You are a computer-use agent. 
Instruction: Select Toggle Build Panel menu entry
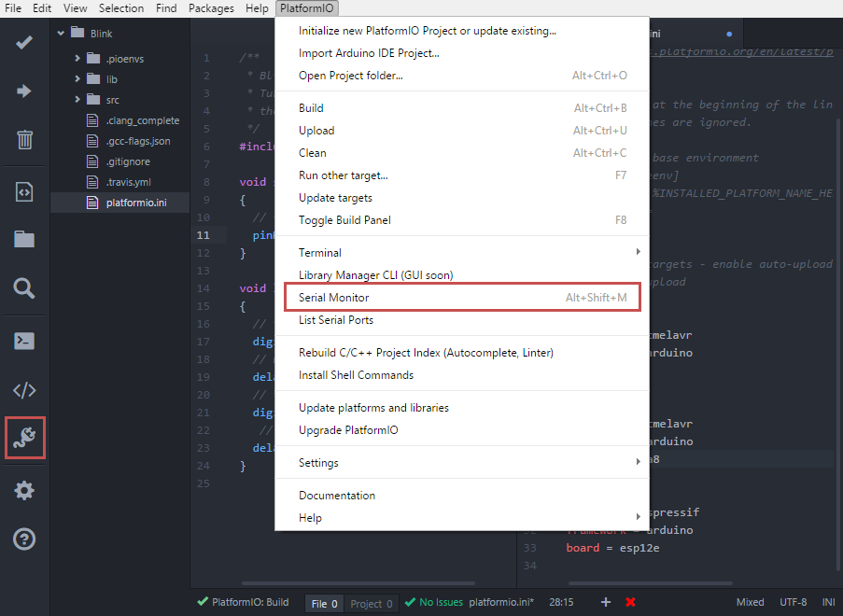pyautogui.click(x=344, y=220)
